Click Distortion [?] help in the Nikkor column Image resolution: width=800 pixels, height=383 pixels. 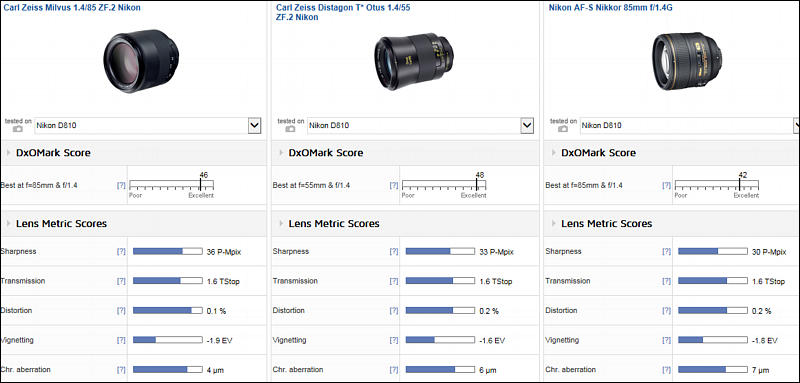click(x=666, y=311)
